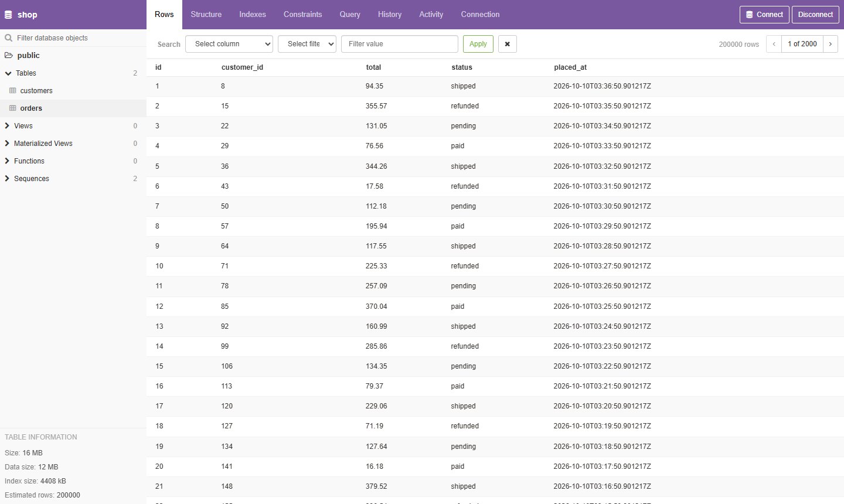Screen dimensions: 844x504
Task: Click the public schema label
Action: [29, 55]
